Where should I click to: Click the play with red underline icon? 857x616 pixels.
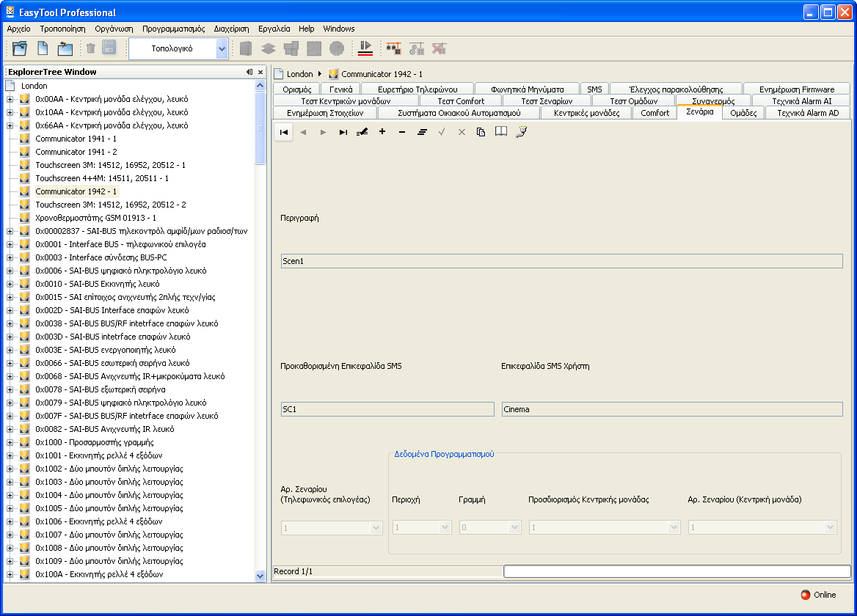[365, 48]
